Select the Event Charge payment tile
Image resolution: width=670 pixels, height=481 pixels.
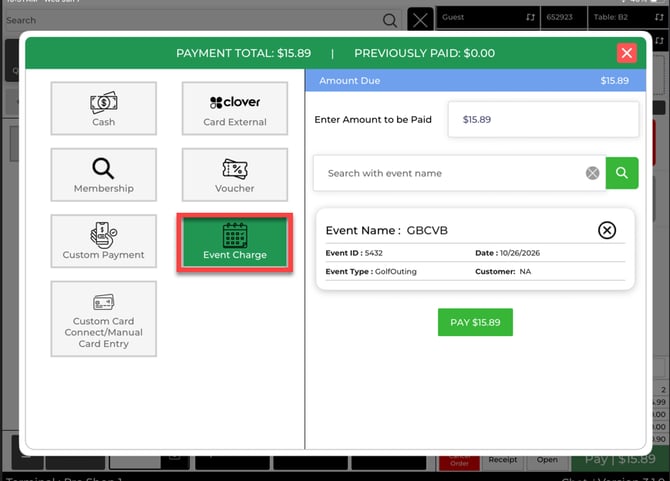point(235,241)
